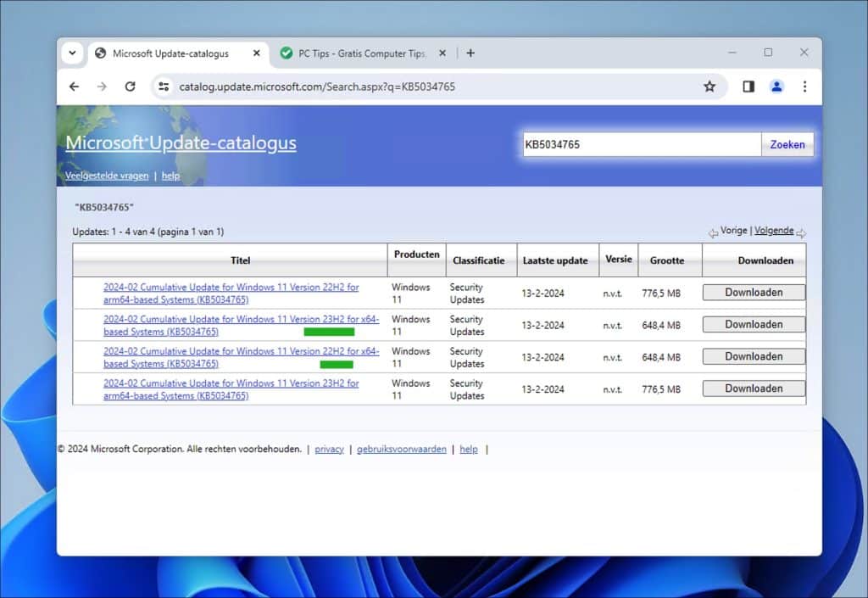Maximize the browser window
The image size is (868, 598).
pyautogui.click(x=768, y=53)
